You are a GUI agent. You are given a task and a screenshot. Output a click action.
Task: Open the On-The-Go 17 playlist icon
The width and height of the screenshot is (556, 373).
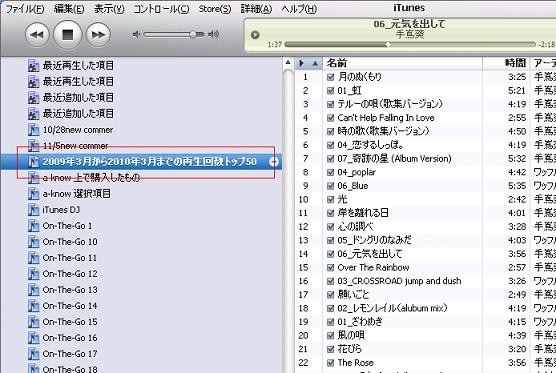33,354
